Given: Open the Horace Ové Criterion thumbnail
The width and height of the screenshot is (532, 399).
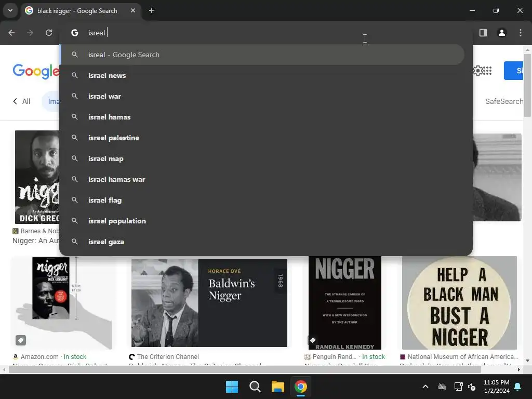Looking at the screenshot, I should [209, 303].
